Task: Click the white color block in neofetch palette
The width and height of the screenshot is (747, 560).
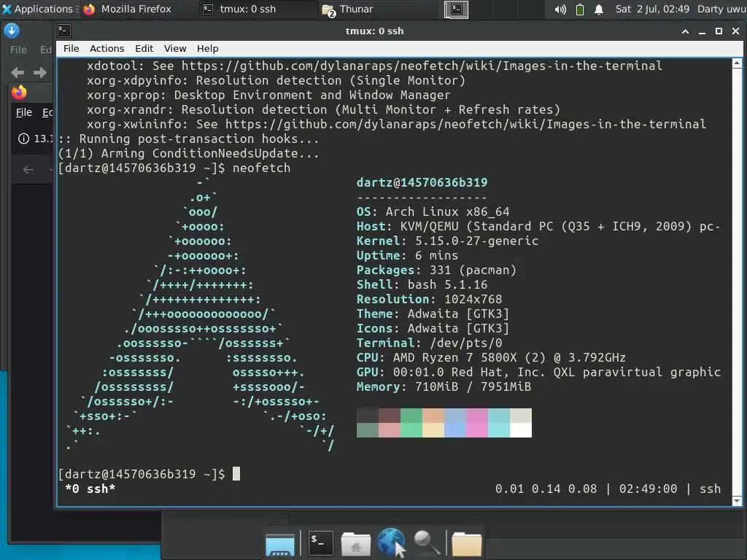Action: [521, 430]
